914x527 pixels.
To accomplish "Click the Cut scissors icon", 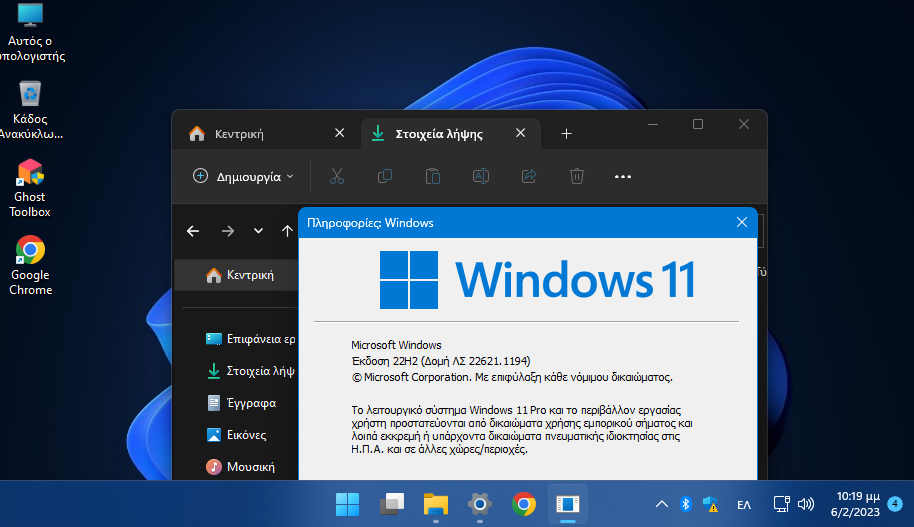I will click(x=337, y=176).
